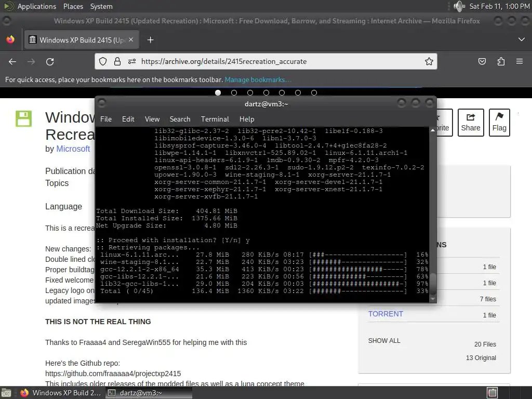Click the Microsoft author link
The height and width of the screenshot is (399, 532).
click(x=73, y=149)
